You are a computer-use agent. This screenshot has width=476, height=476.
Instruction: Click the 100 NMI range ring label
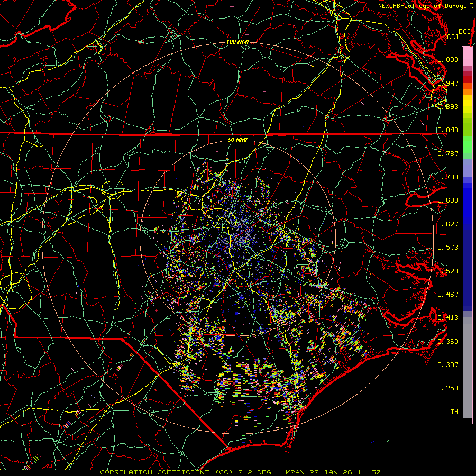coord(237,42)
